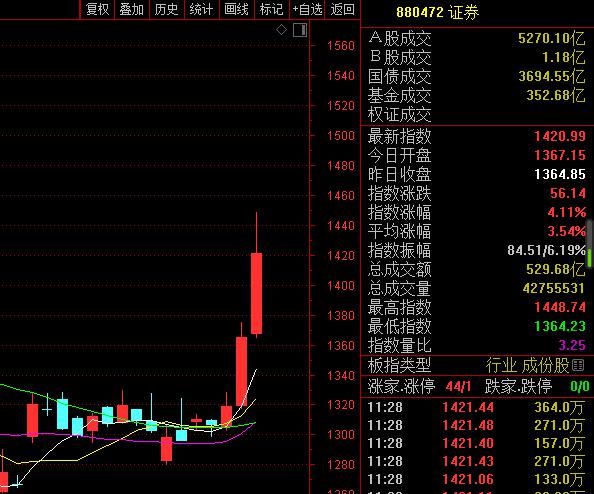Select the 统计 statistics button
The width and height of the screenshot is (594, 494).
tap(201, 9)
